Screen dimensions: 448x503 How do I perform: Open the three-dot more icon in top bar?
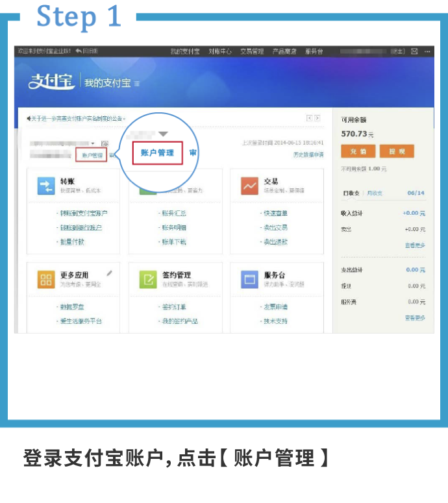427,51
